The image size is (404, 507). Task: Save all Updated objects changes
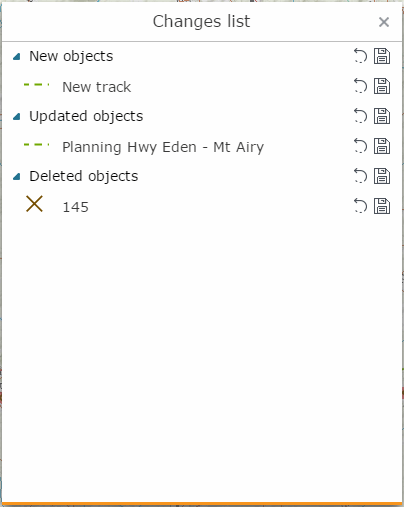[382, 116]
